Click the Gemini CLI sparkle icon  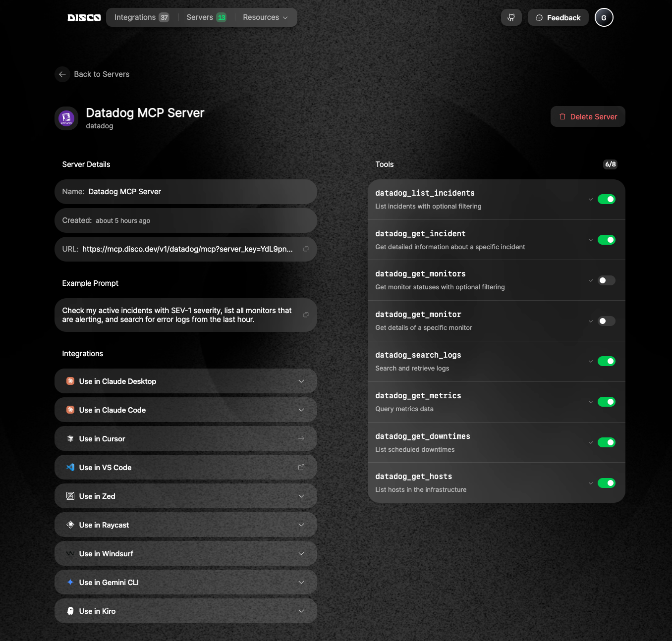pyautogui.click(x=70, y=583)
